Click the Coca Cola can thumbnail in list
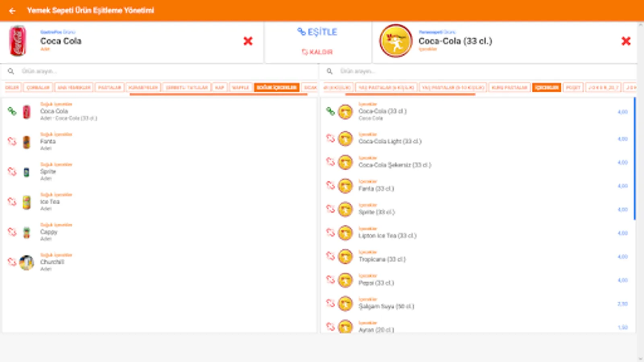The width and height of the screenshot is (644, 362). coord(27,112)
